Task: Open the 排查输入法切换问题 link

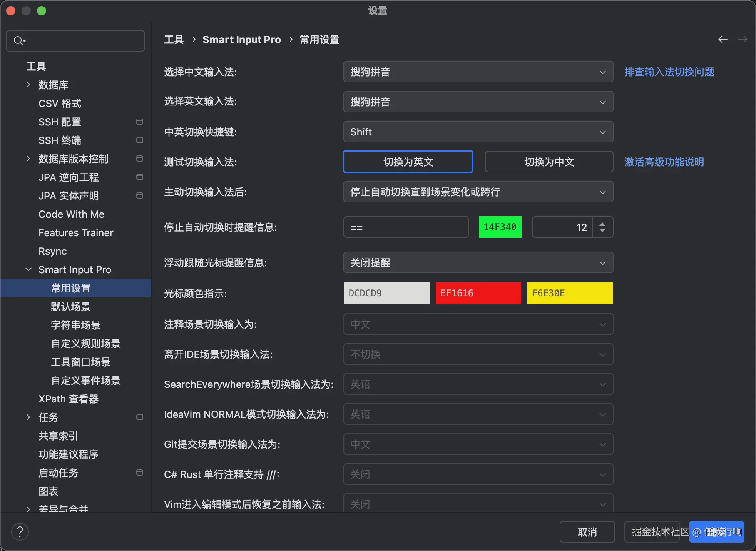Action: pos(669,72)
